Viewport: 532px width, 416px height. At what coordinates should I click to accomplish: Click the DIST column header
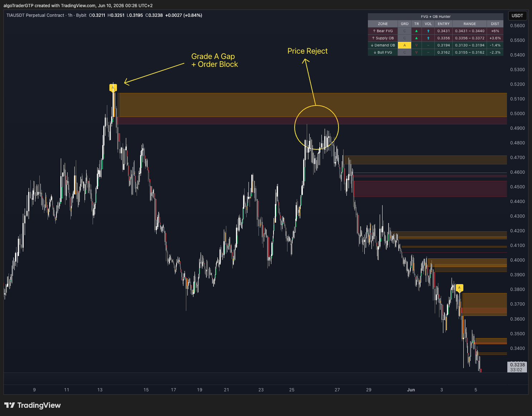coord(495,24)
